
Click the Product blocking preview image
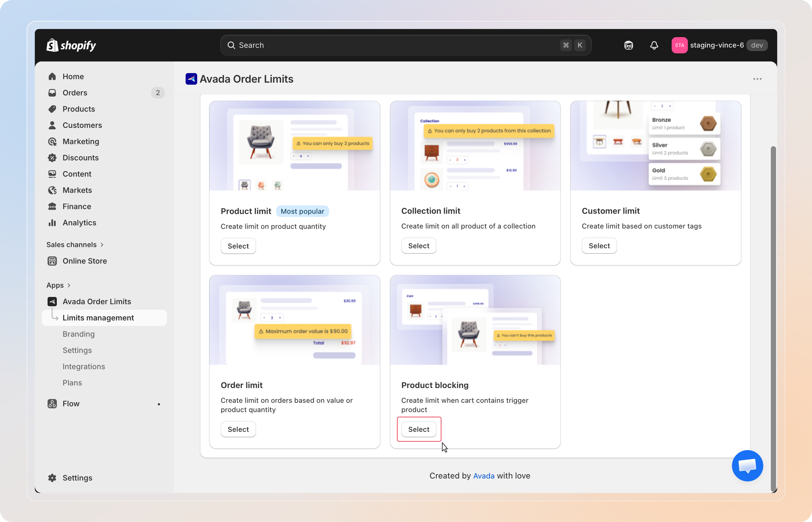coord(475,320)
